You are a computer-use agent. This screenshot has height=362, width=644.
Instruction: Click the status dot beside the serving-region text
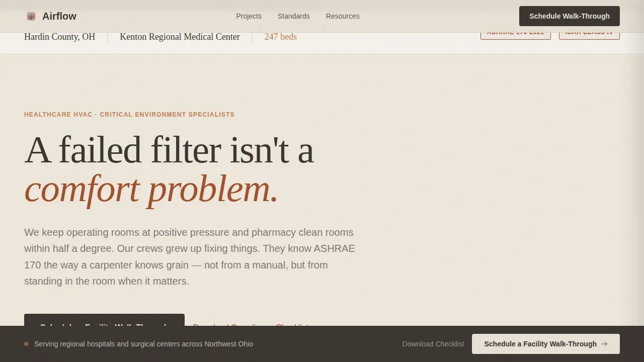pos(26,344)
